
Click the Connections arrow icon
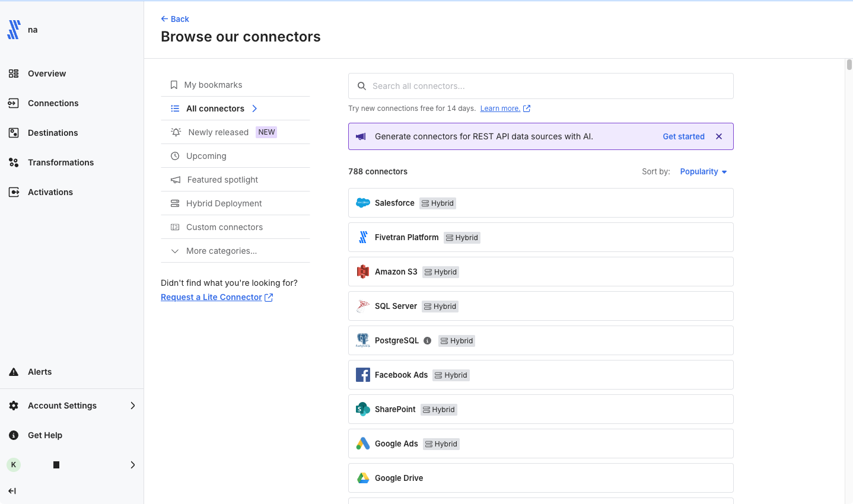(x=14, y=103)
